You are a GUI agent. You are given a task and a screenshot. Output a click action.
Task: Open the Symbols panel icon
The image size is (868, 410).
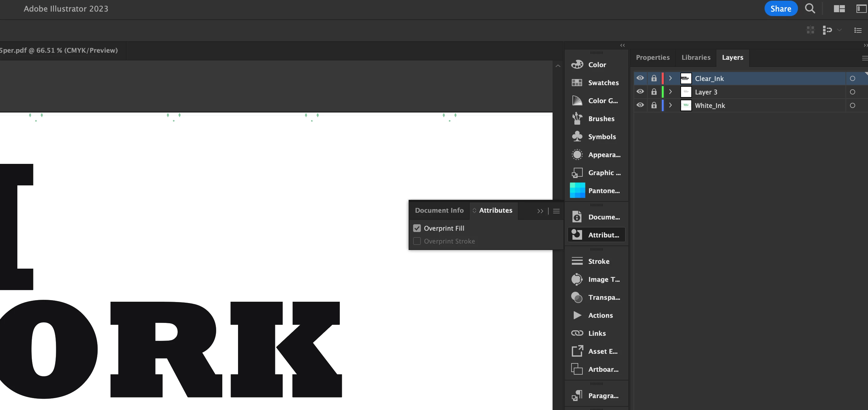pos(577,137)
